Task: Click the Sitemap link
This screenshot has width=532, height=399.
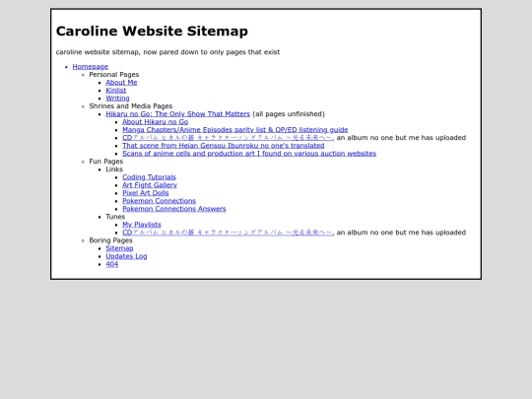Action: [119, 248]
